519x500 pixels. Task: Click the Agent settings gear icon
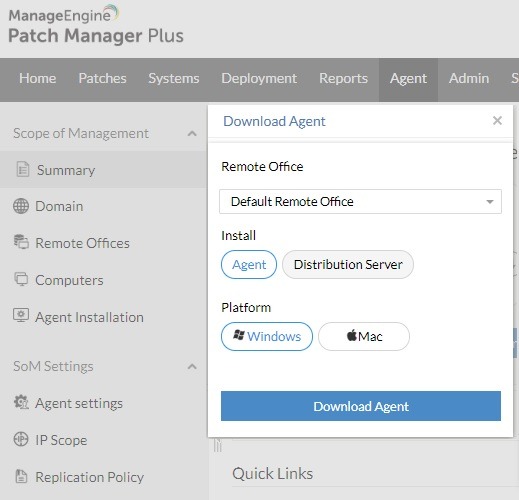click(21, 402)
